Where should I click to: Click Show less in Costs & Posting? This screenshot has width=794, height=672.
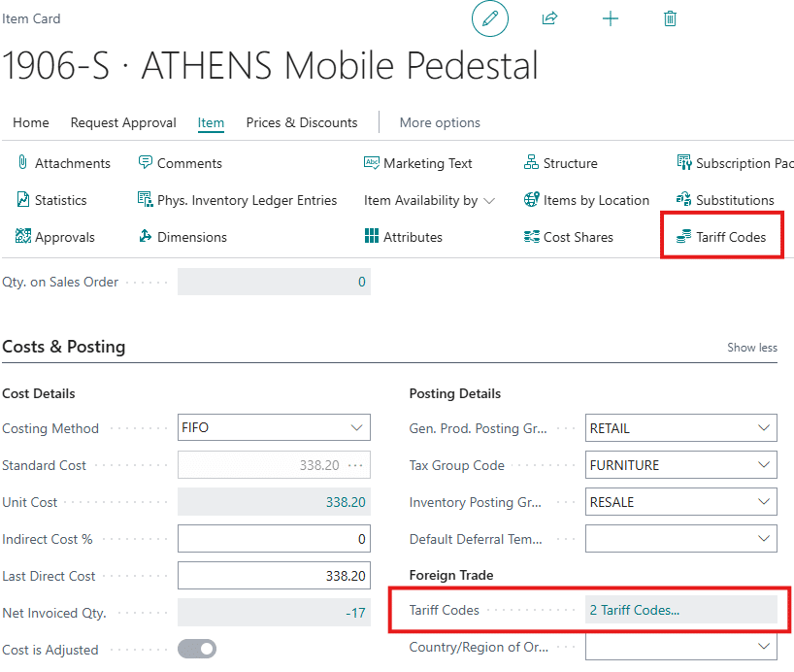752,348
